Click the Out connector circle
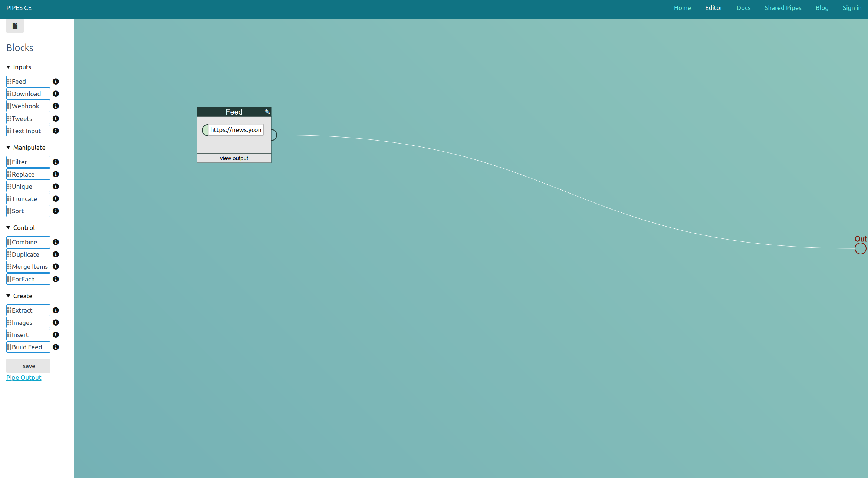Screen dimensions: 868x478 [x=860, y=248]
